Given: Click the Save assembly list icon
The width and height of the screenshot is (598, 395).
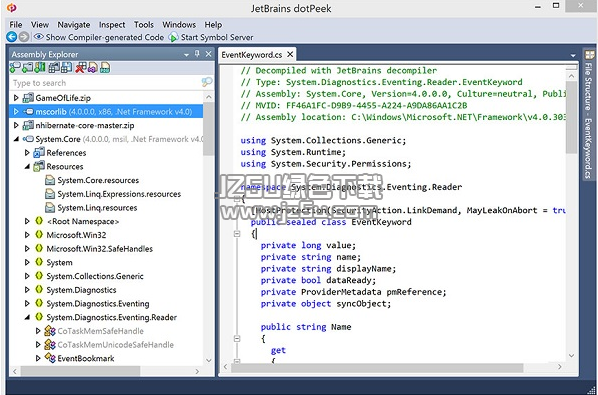Looking at the screenshot, I should (x=66, y=68).
